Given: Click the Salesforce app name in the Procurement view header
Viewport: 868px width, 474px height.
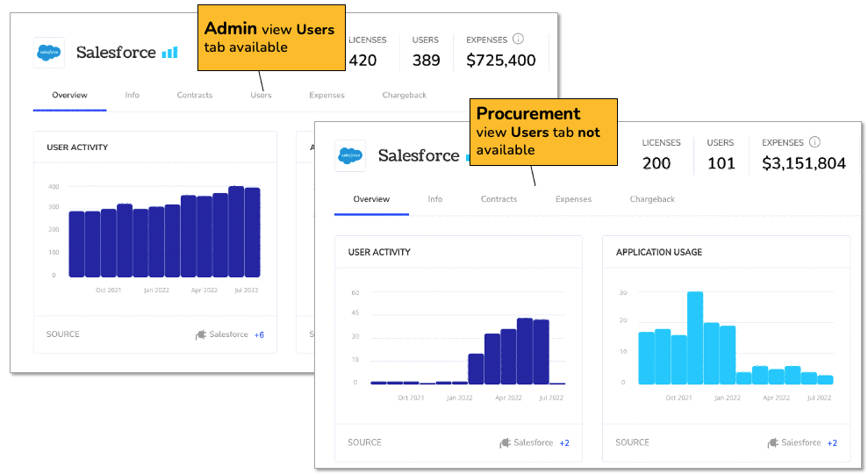Looking at the screenshot, I should coord(419,155).
